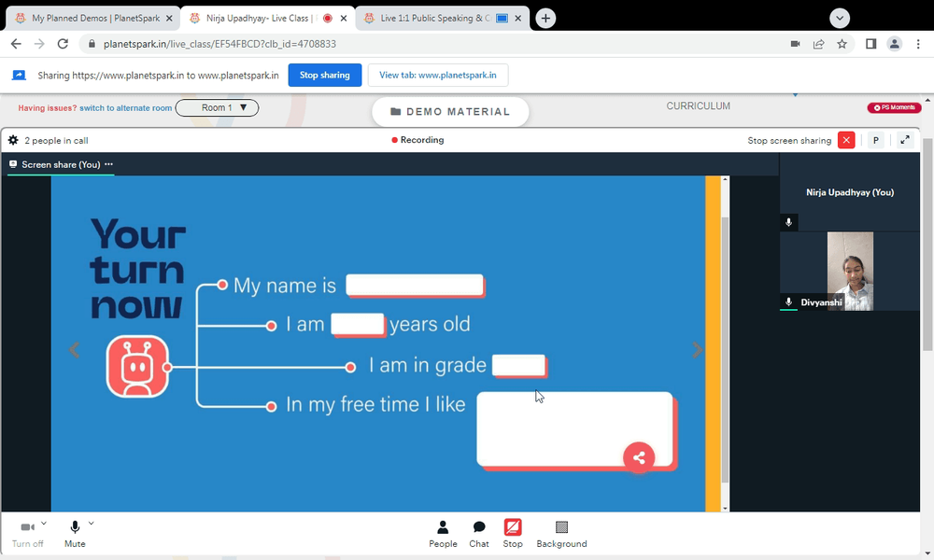Click the years old blank field
The height and width of the screenshot is (560, 934).
358,325
